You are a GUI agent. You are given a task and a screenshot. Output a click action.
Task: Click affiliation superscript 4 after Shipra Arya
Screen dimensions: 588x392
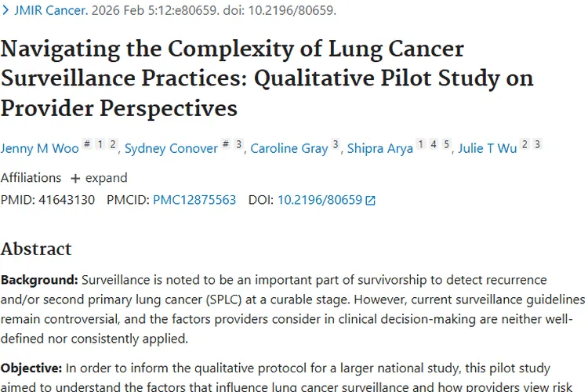(x=434, y=144)
